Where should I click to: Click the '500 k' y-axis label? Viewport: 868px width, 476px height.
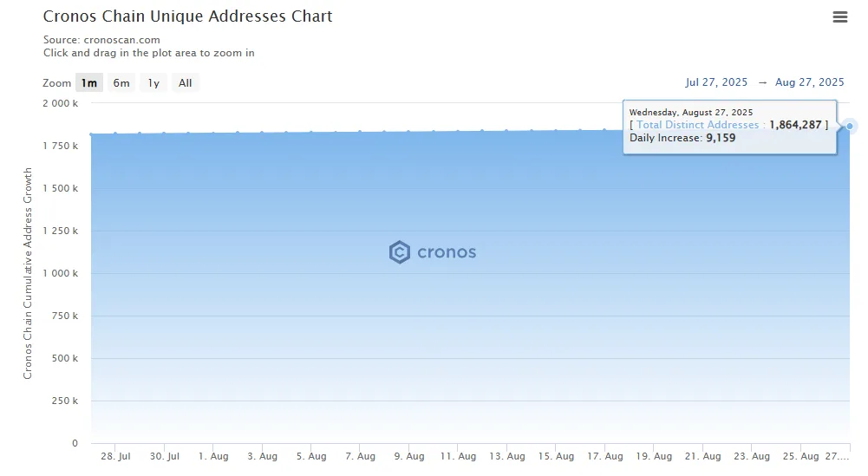point(65,359)
